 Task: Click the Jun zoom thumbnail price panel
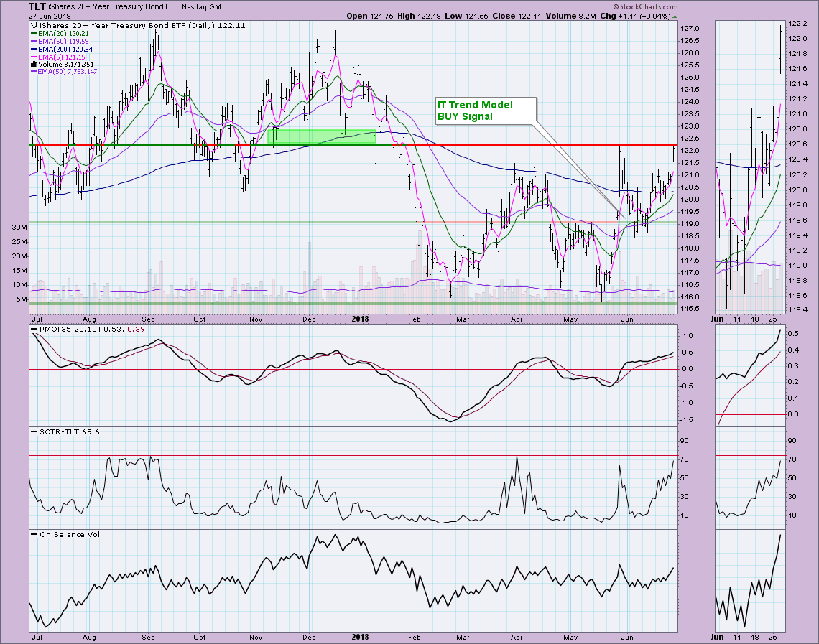click(x=749, y=165)
